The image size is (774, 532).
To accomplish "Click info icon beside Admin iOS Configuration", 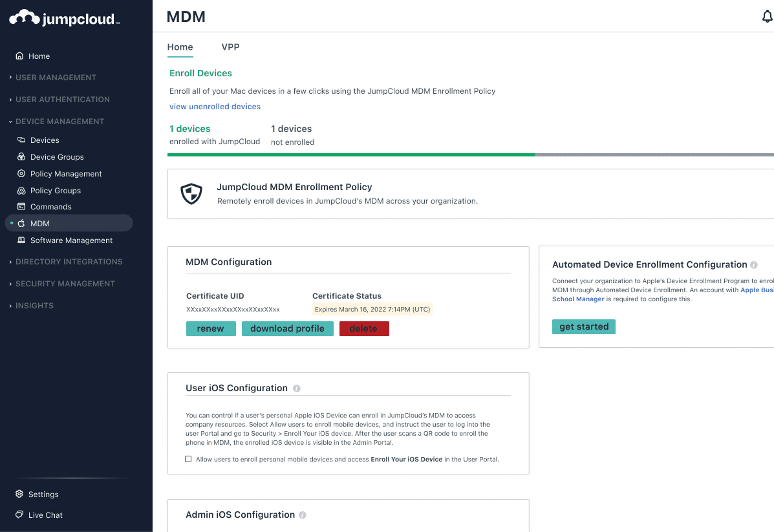I will point(303,515).
